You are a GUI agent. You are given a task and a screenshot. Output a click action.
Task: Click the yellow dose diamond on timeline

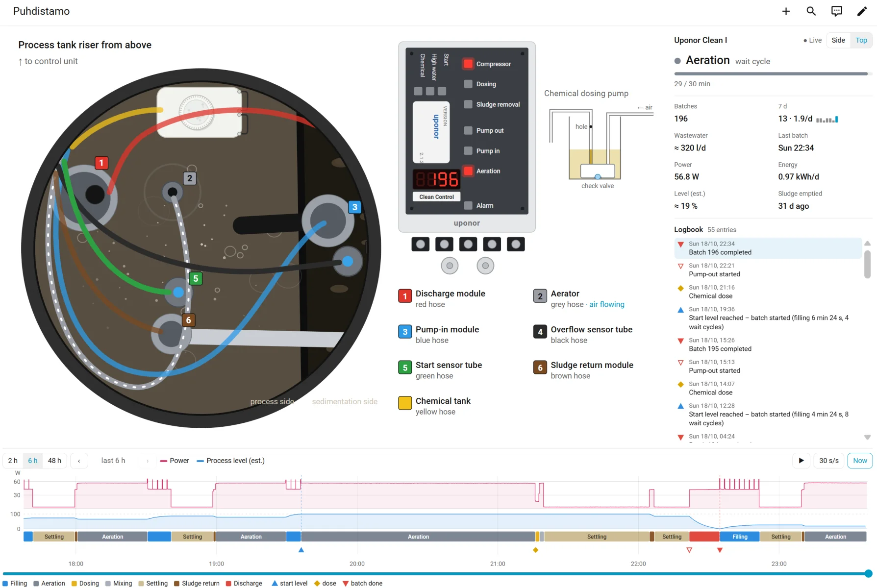pos(535,550)
